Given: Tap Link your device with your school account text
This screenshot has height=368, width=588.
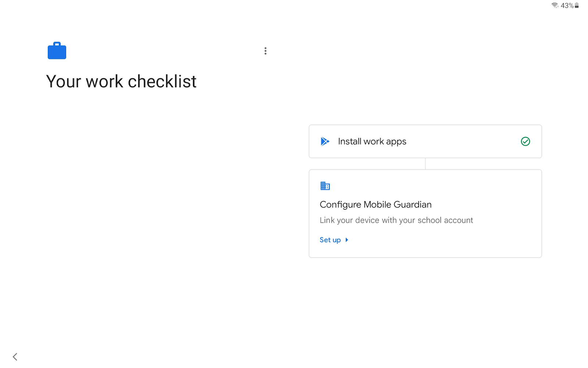Looking at the screenshot, I should (396, 220).
